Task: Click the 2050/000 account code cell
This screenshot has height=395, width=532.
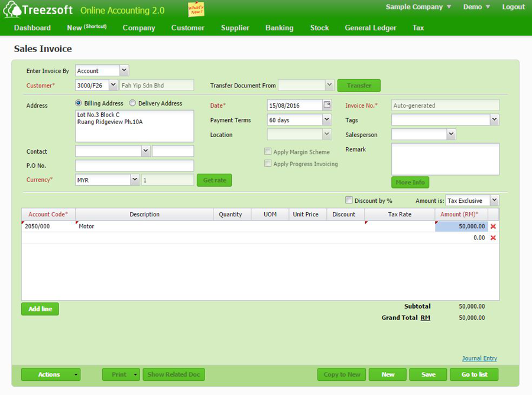Action: pos(48,226)
